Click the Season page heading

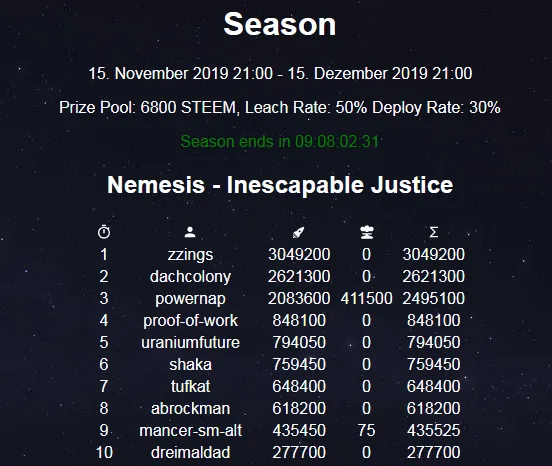(280, 24)
